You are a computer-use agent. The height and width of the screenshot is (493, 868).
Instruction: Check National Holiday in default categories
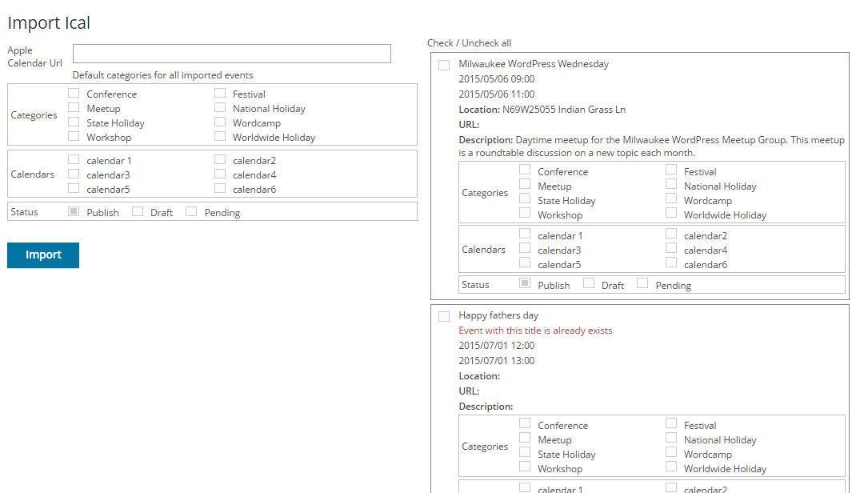point(220,107)
